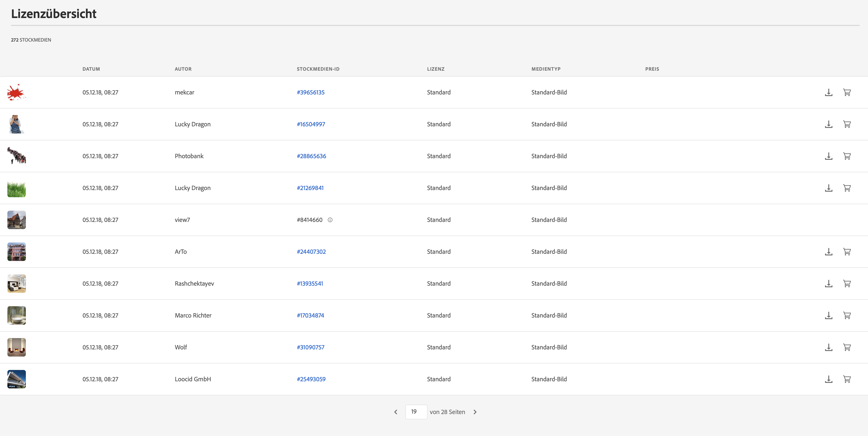Show info icon next to #8414660
This screenshot has width=868, height=436.
pyautogui.click(x=330, y=220)
